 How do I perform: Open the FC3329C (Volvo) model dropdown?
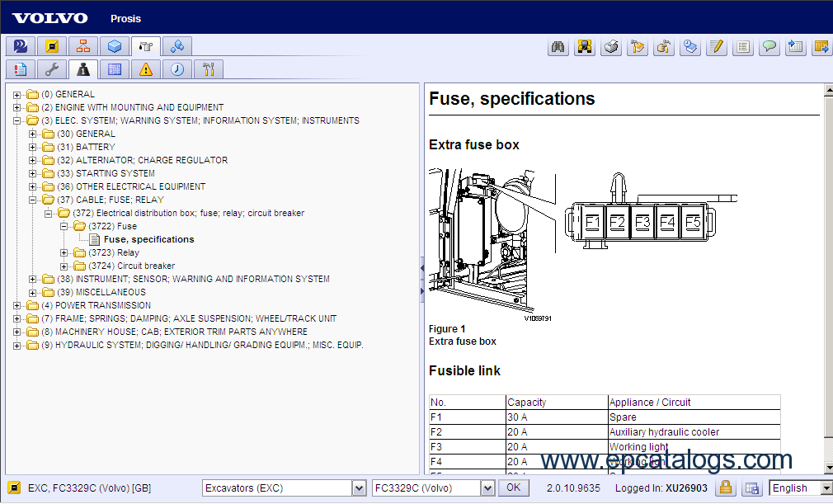tap(487, 488)
